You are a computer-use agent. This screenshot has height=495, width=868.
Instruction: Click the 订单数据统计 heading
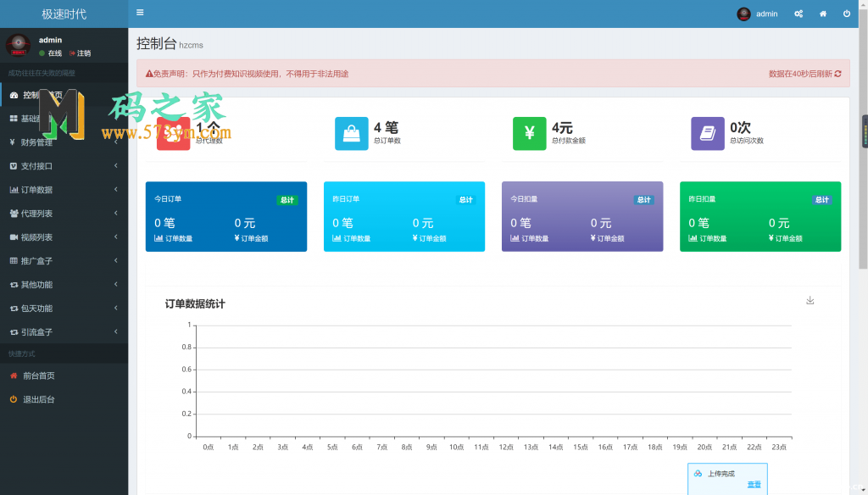[195, 304]
